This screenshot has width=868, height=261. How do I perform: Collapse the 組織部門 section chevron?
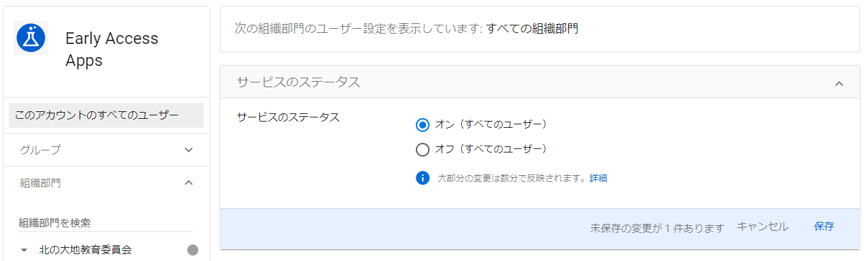(x=189, y=183)
